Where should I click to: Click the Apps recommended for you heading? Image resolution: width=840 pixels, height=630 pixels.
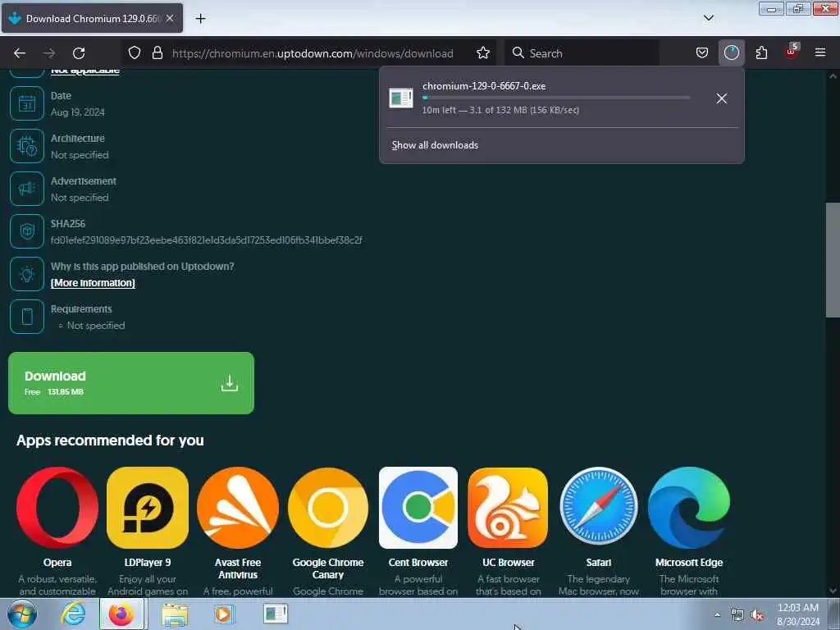(x=110, y=441)
